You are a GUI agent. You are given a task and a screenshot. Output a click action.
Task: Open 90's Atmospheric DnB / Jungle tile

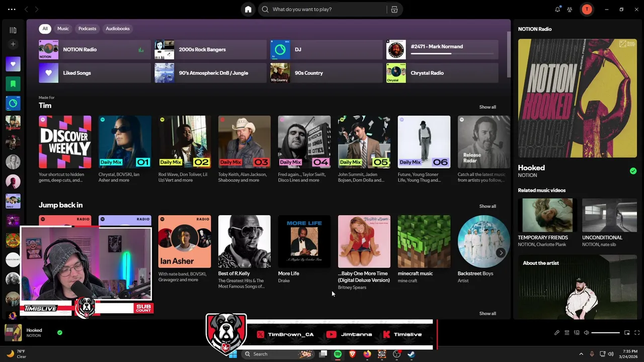click(210, 73)
